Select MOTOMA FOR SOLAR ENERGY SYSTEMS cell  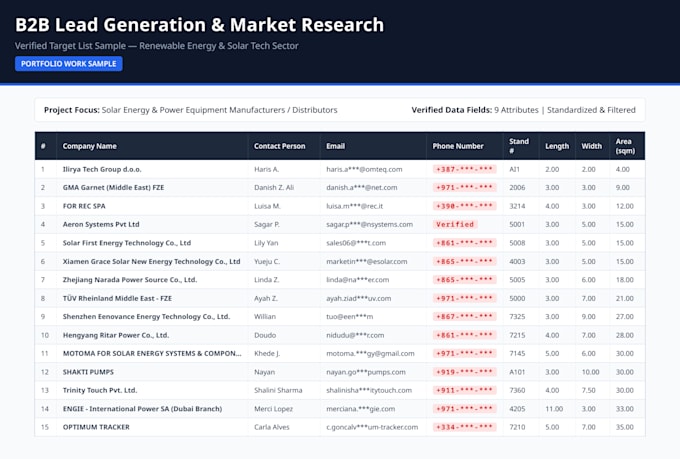point(152,354)
